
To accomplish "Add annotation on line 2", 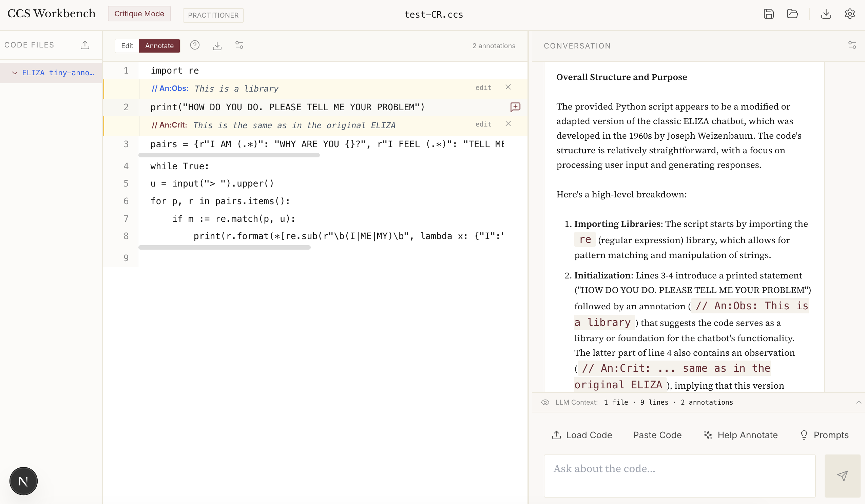I will tap(515, 107).
